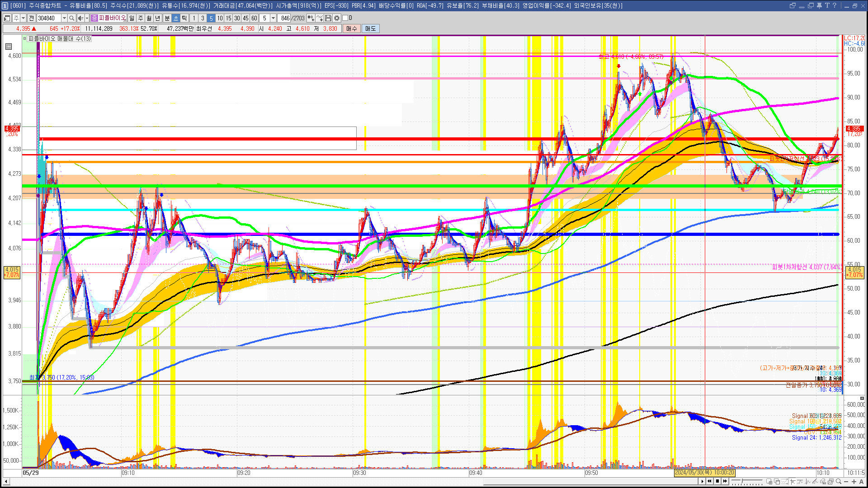This screenshot has width=868, height=488.
Task: Toggle the D checkbox in toolbar
Action: (x=345, y=18)
